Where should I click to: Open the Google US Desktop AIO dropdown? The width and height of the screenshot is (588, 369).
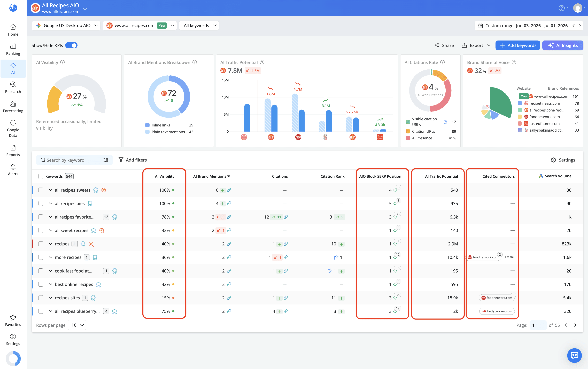66,26
